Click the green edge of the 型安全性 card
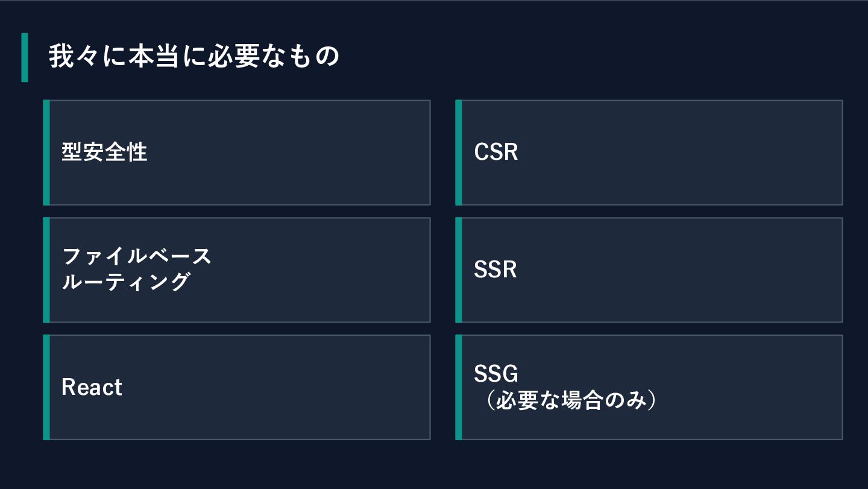 tap(46, 153)
